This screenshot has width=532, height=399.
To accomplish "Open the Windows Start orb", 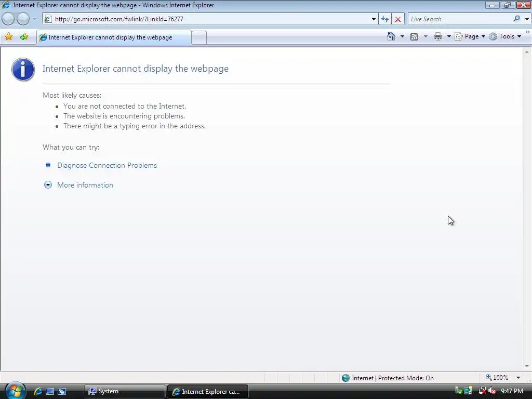I will pos(15,391).
